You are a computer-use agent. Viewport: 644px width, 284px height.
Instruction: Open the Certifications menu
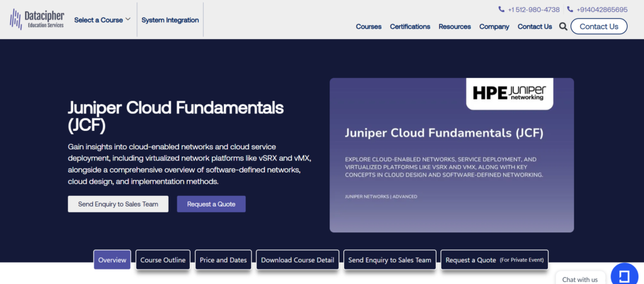410,26
